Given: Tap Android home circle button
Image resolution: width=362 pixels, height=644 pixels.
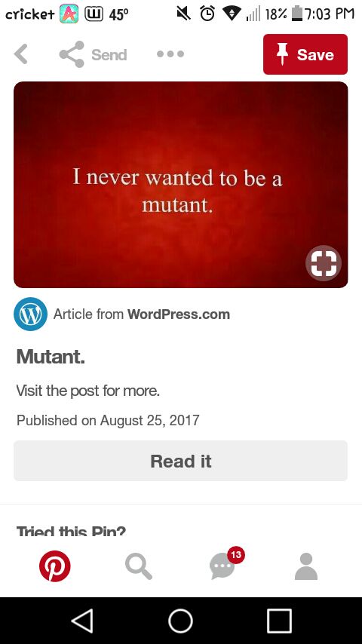Looking at the screenshot, I should pos(181,621).
